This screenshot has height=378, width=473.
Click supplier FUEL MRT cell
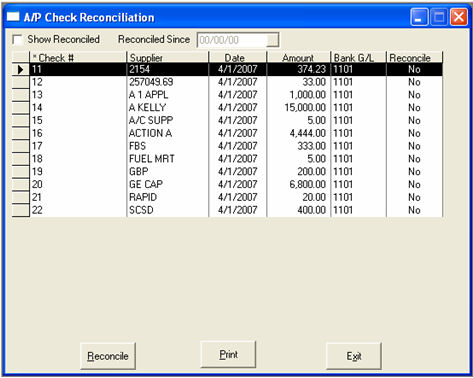coord(168,159)
